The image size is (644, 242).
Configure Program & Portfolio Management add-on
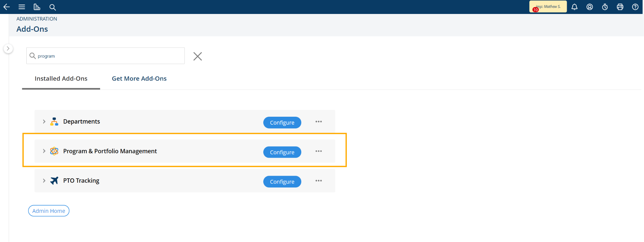tap(282, 152)
